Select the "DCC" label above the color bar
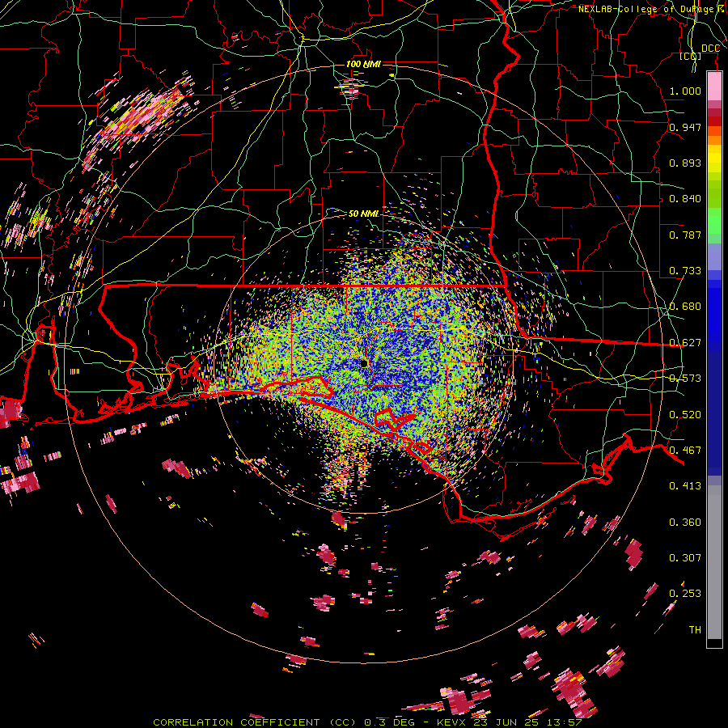 coord(710,49)
